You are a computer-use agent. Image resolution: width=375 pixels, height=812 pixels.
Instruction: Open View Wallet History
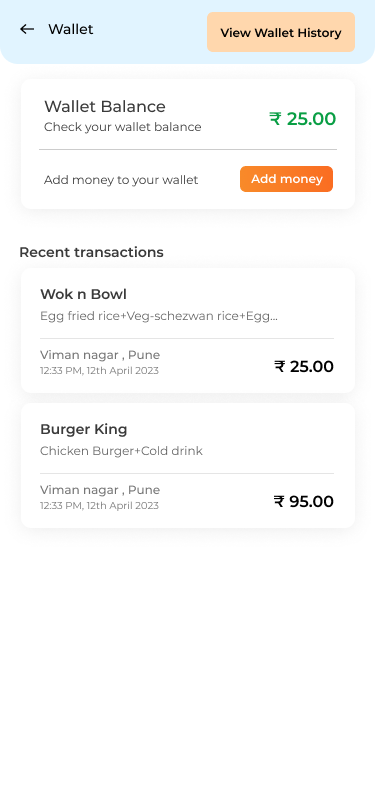[281, 32]
